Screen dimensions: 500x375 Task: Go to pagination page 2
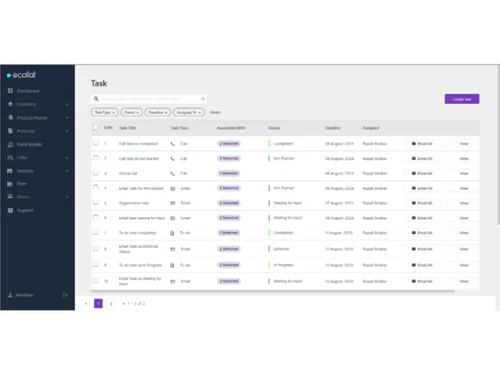(111, 304)
